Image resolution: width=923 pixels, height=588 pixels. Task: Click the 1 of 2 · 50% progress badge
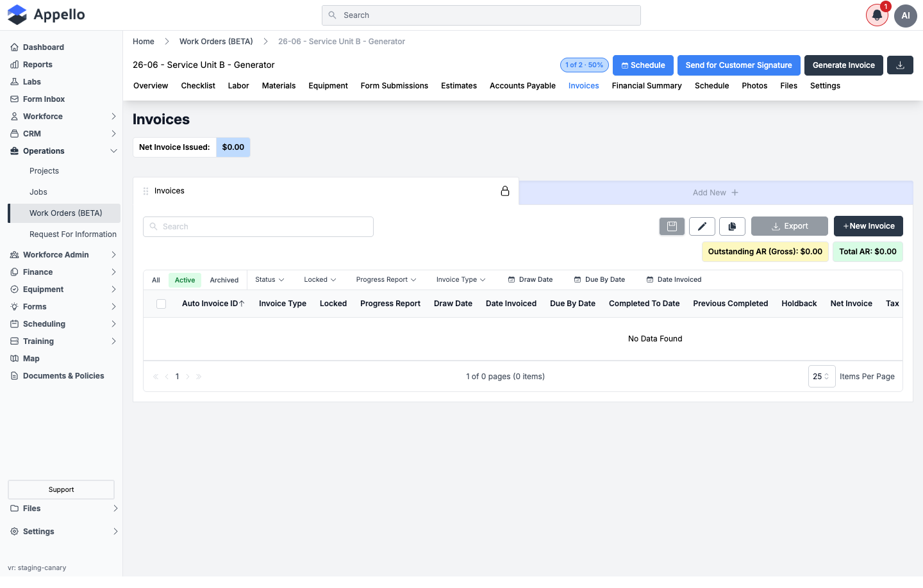click(585, 65)
